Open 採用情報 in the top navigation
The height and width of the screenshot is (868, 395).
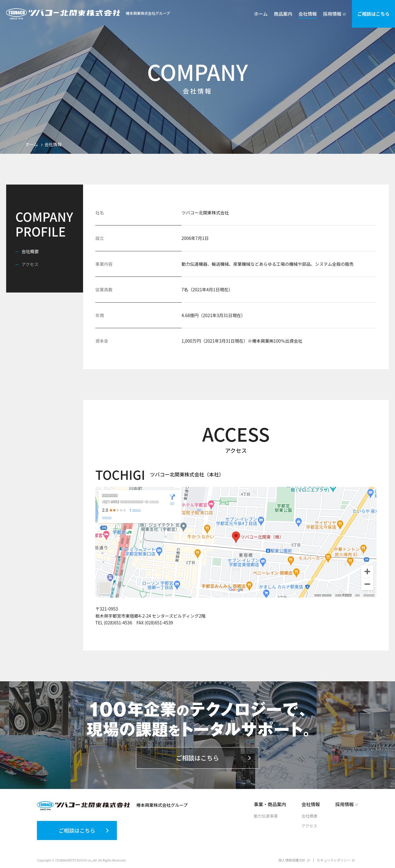334,14
